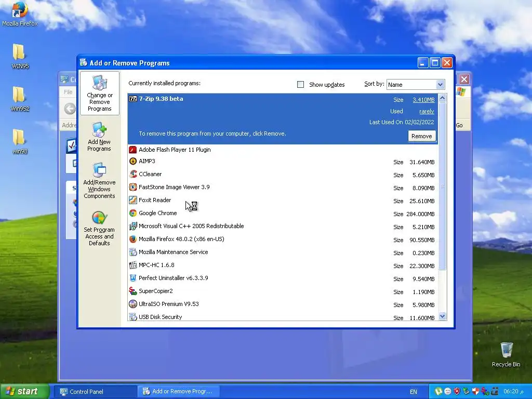Image resolution: width=532 pixels, height=399 pixels.
Task: Click the program list scrollbar up arrow
Action: [x=442, y=98]
